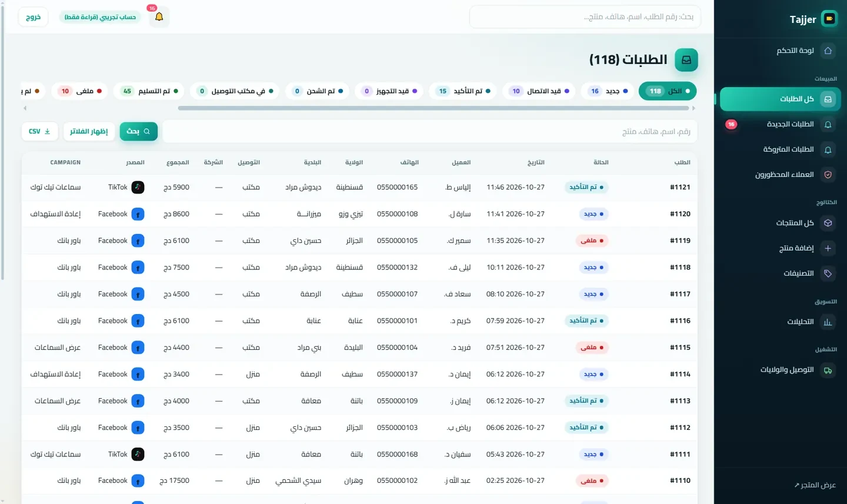Click the Tajjer logo icon
This screenshot has height=504, width=847.
tap(829, 19)
